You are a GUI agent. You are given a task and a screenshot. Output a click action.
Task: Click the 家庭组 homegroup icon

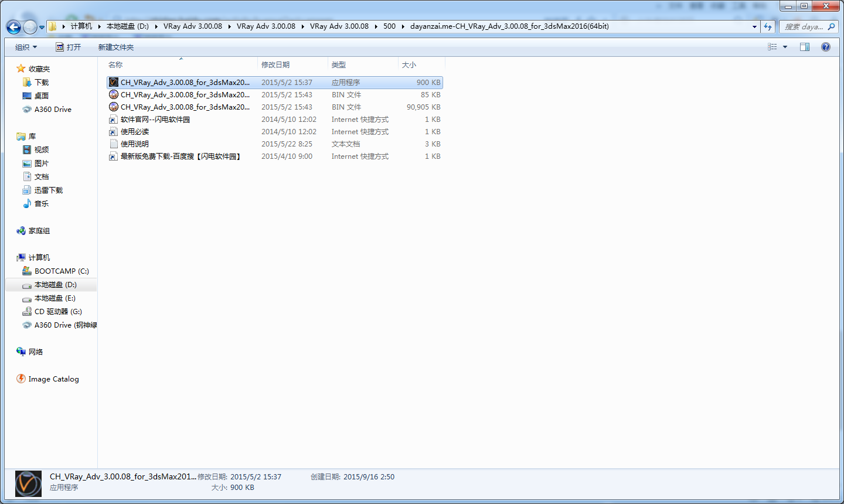pyautogui.click(x=21, y=231)
